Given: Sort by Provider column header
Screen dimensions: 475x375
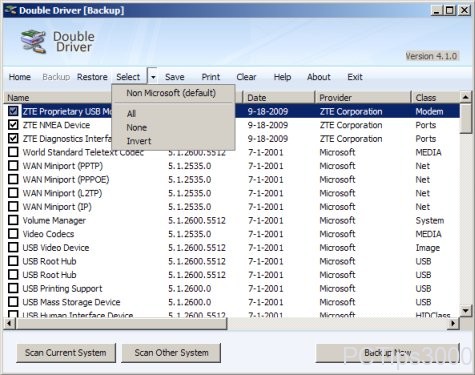Looking at the screenshot, I should (363, 98).
